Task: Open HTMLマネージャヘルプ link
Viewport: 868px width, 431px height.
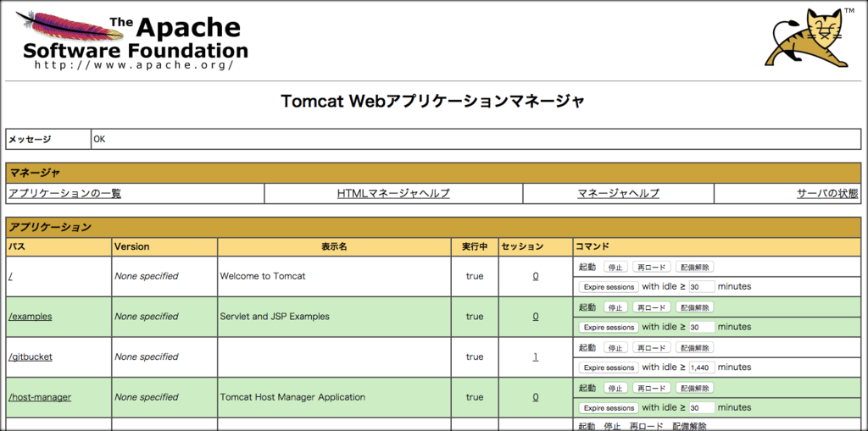Action: 393,194
